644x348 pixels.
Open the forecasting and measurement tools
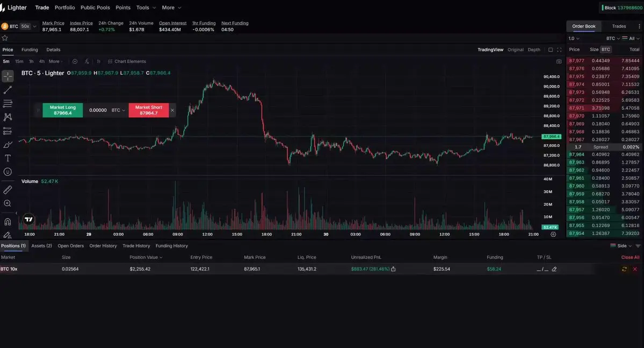(x=8, y=131)
